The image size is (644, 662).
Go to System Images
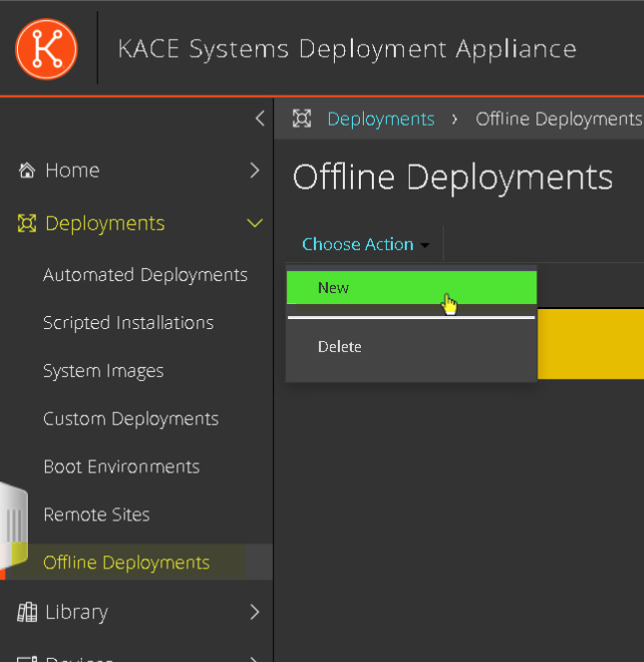coord(104,371)
